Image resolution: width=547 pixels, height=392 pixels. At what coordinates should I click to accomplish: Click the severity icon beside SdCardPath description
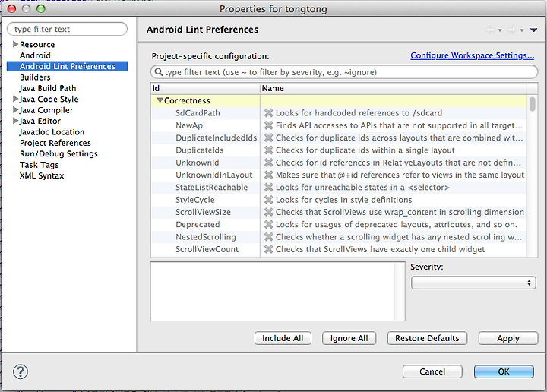click(x=268, y=113)
